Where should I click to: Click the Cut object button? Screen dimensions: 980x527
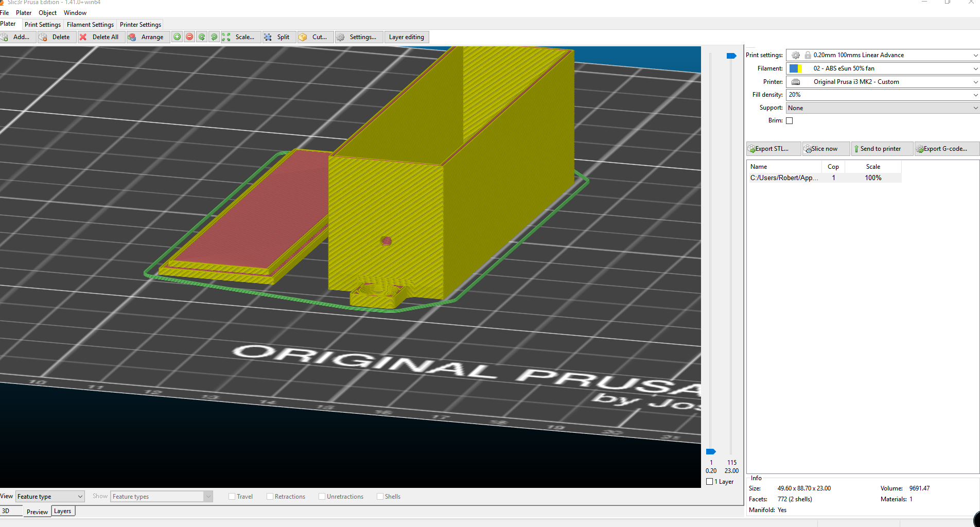pos(315,37)
